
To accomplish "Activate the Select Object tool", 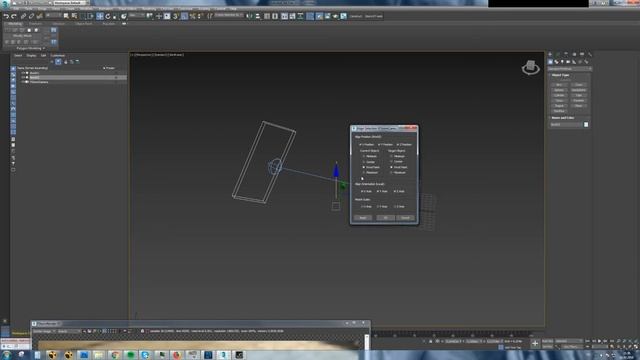I will [66, 16].
